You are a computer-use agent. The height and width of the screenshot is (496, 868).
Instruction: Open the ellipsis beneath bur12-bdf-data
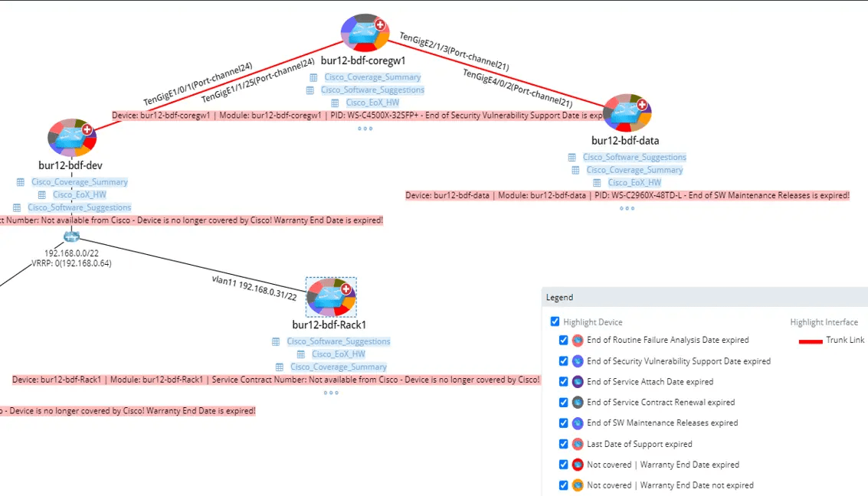(x=627, y=207)
